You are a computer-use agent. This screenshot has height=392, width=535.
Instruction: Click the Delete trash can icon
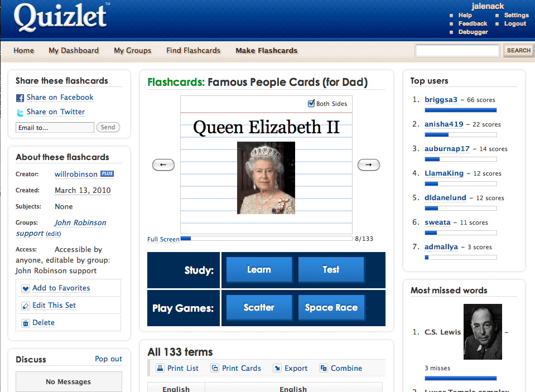point(25,323)
